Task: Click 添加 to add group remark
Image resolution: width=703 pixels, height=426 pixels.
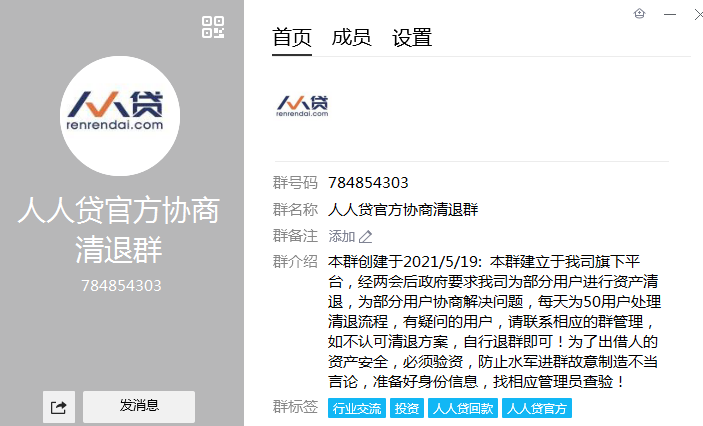Action: click(x=342, y=236)
